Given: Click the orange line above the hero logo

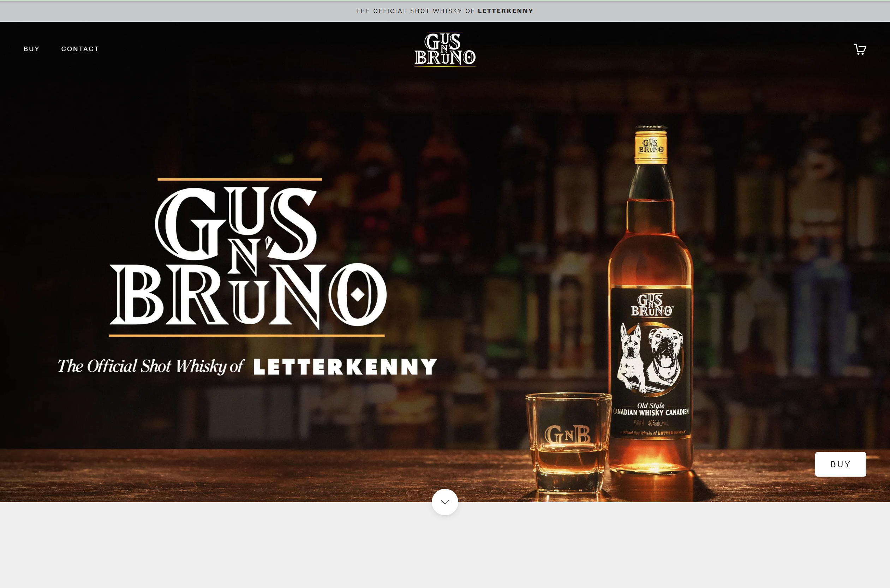Looking at the screenshot, I should pos(240,180).
